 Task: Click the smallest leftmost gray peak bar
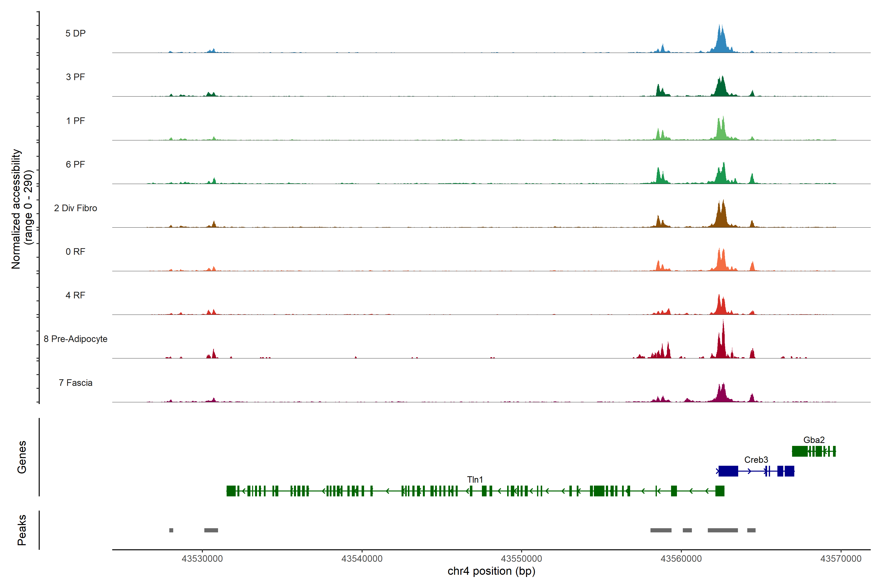[x=171, y=530]
